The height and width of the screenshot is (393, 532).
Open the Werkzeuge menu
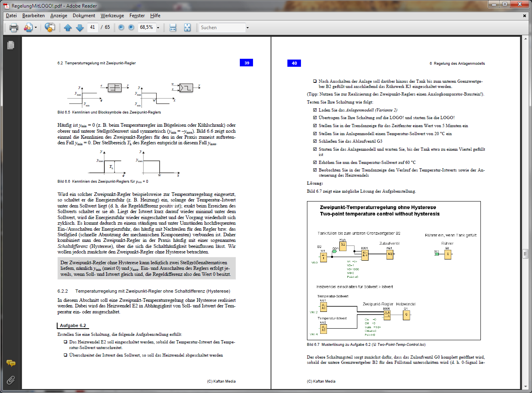112,16
